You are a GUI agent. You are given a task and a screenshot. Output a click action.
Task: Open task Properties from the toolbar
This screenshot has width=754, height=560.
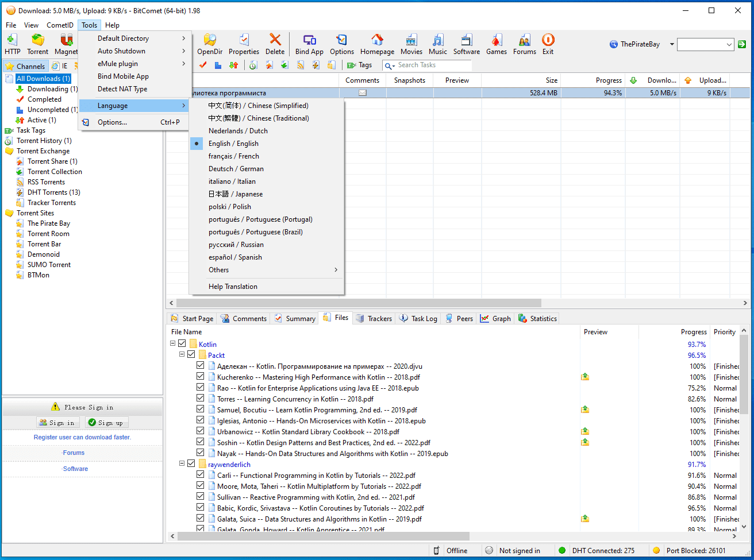click(244, 44)
